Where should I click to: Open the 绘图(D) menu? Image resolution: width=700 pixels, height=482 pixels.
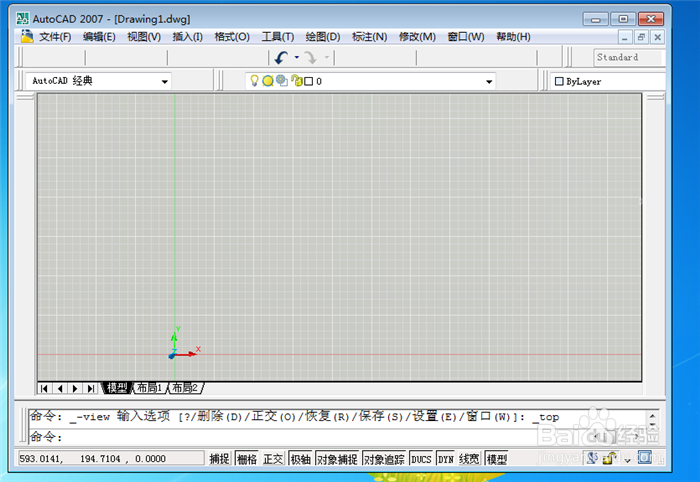323,37
